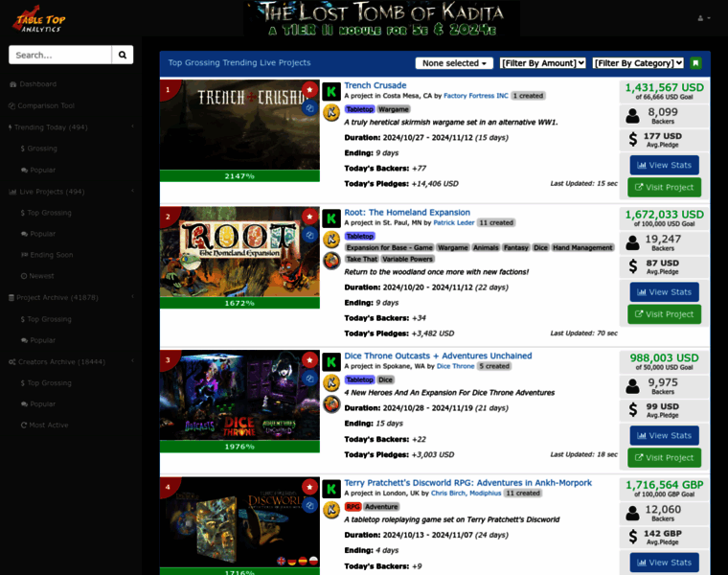The width and height of the screenshot is (728, 575).
Task: Click the Search input field
Action: pyautogui.click(x=60, y=55)
